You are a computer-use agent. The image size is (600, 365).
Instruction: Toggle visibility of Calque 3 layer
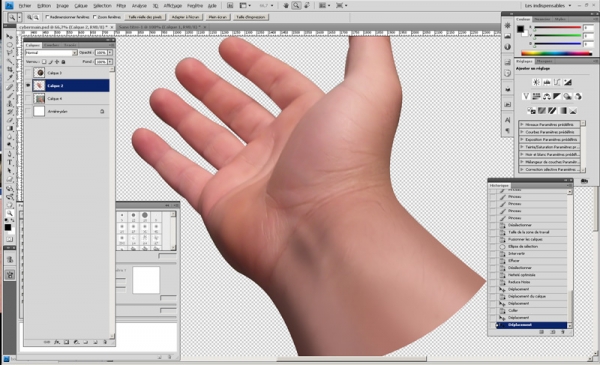(x=28, y=73)
